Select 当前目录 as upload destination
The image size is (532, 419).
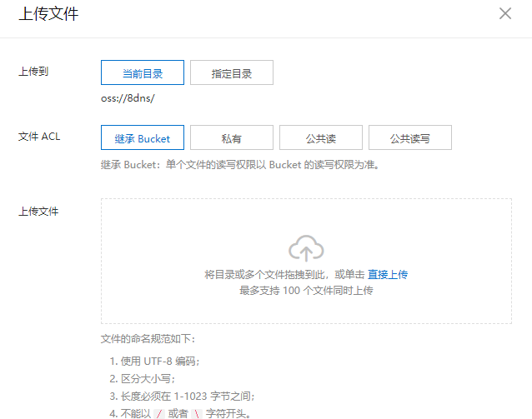(x=142, y=73)
